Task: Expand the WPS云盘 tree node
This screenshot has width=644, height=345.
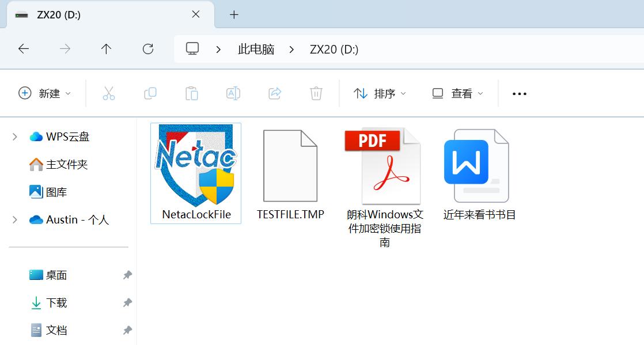Action: pyautogui.click(x=15, y=137)
